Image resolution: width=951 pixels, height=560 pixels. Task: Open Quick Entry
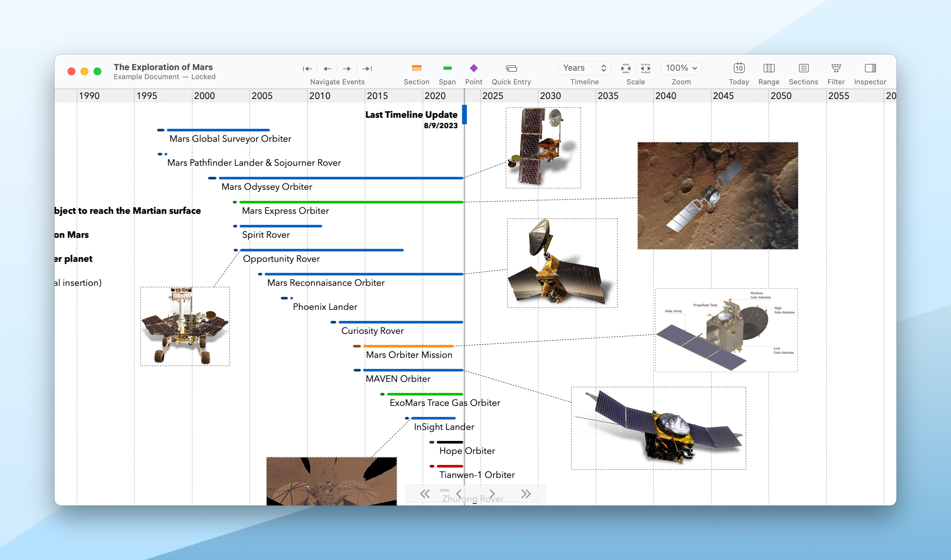511,69
